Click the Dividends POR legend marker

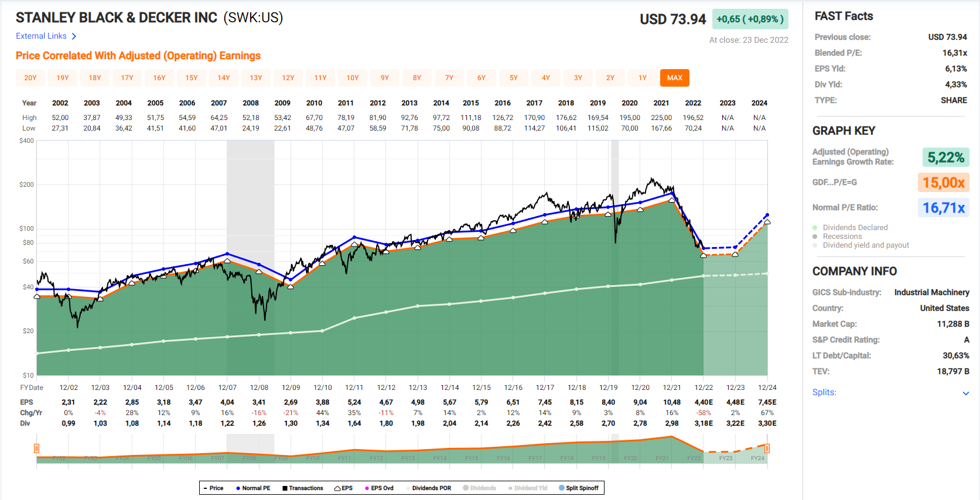click(408, 488)
